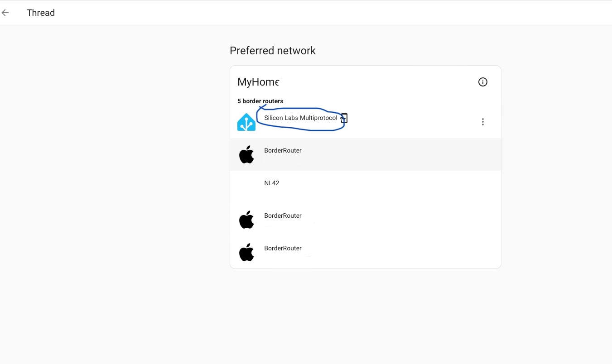Image resolution: width=612 pixels, height=364 pixels.
Task: Open network details via the info icon
Action: [482, 82]
